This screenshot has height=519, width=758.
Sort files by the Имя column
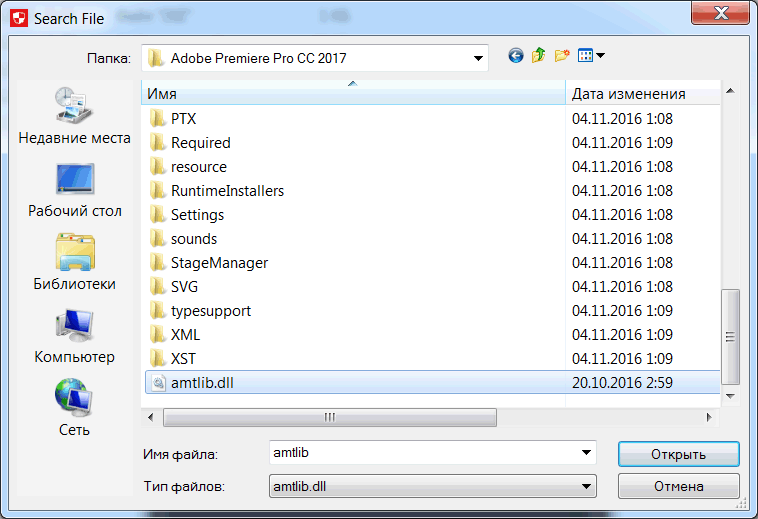[x=353, y=93]
